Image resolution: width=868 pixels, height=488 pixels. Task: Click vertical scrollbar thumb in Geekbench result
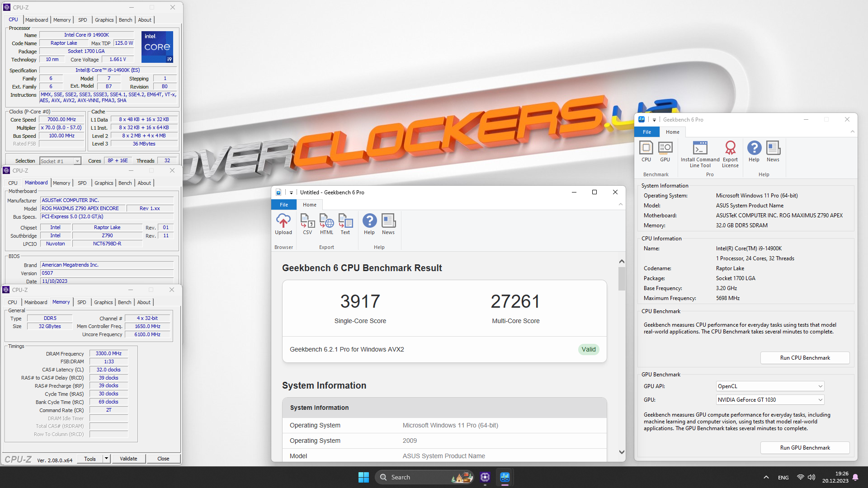(x=622, y=279)
